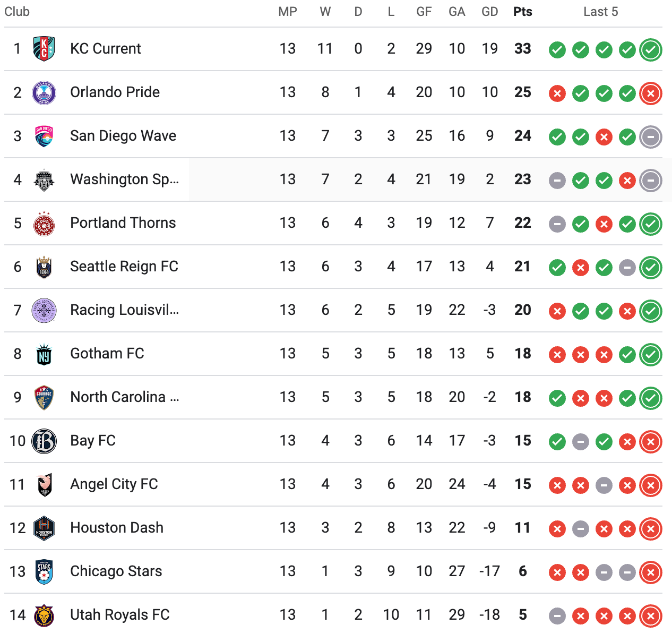The height and width of the screenshot is (633, 672).
Task: Click the Bay FC circular B logo
Action: [44, 441]
